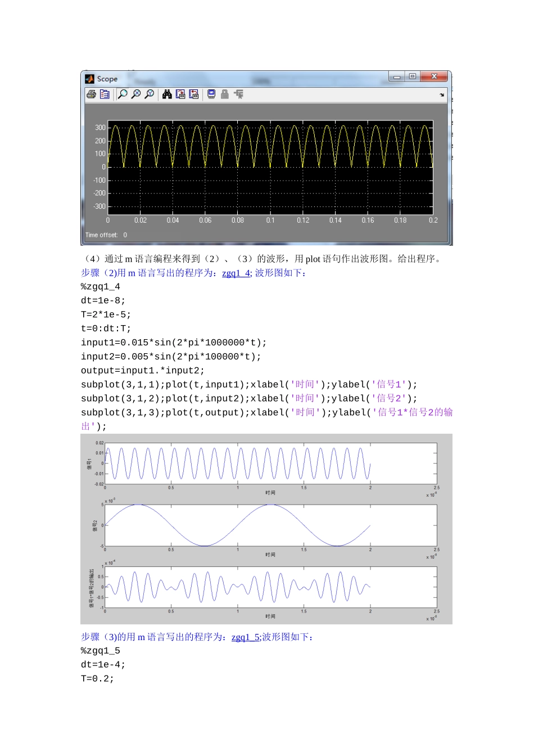Click the yellow rectified waveform plot area
The image size is (534, 756).
coord(270,167)
